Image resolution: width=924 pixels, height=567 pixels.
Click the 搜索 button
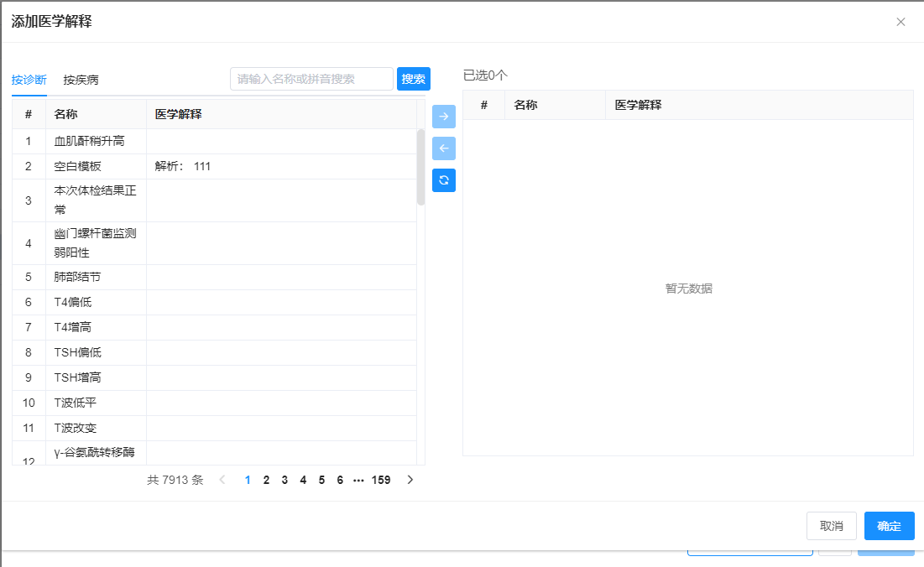coord(413,79)
